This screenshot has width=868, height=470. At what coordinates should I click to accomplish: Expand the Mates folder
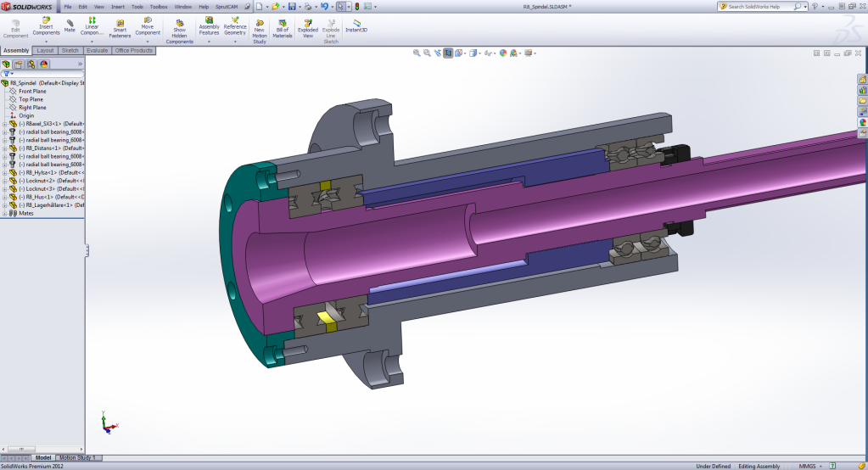point(4,213)
